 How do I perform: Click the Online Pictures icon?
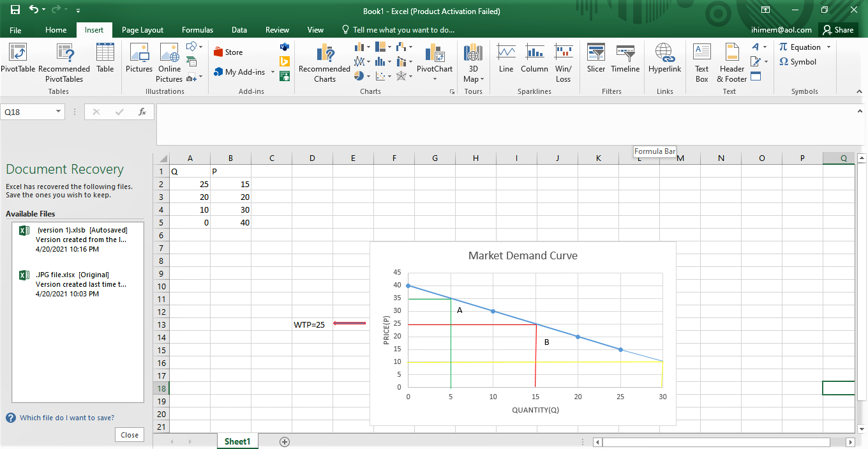(169, 54)
